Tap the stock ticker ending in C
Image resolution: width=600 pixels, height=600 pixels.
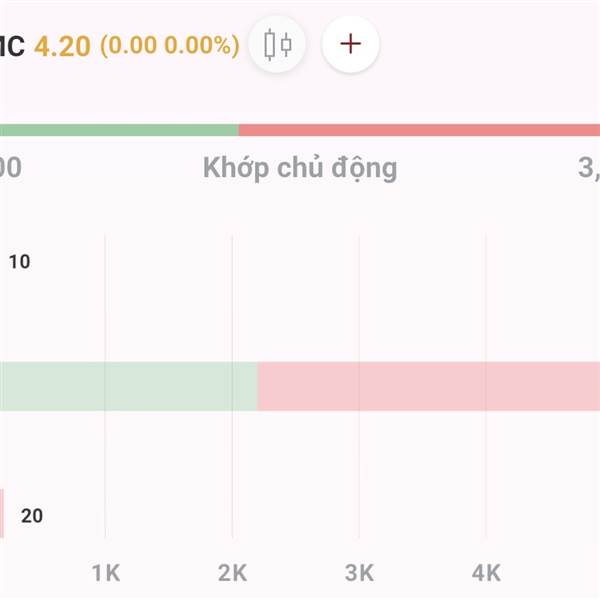12,46
